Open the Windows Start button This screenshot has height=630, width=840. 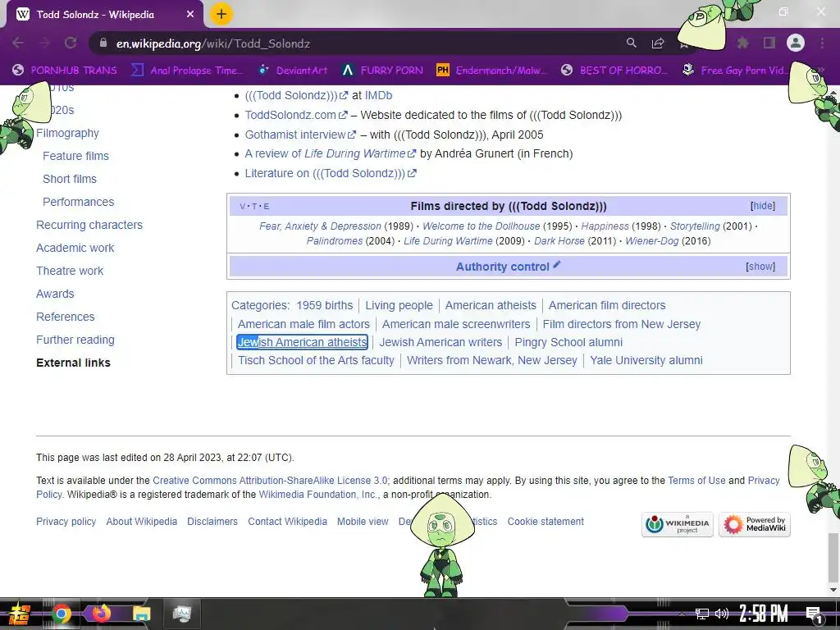point(18,614)
